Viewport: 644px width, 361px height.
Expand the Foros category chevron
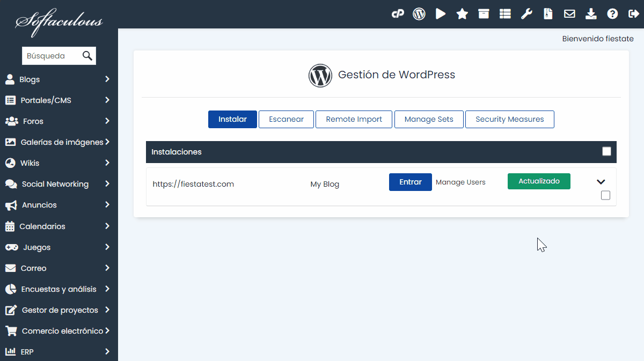coord(107,121)
